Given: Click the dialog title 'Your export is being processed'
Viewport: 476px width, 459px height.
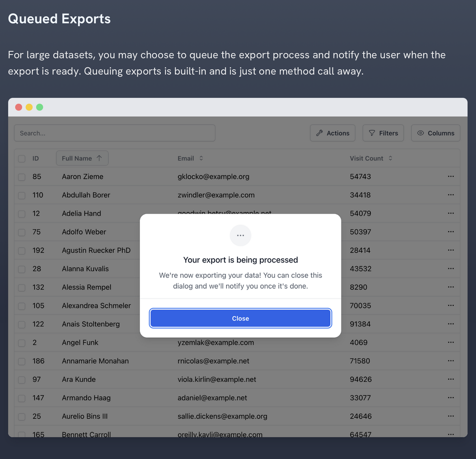Looking at the screenshot, I should (240, 260).
